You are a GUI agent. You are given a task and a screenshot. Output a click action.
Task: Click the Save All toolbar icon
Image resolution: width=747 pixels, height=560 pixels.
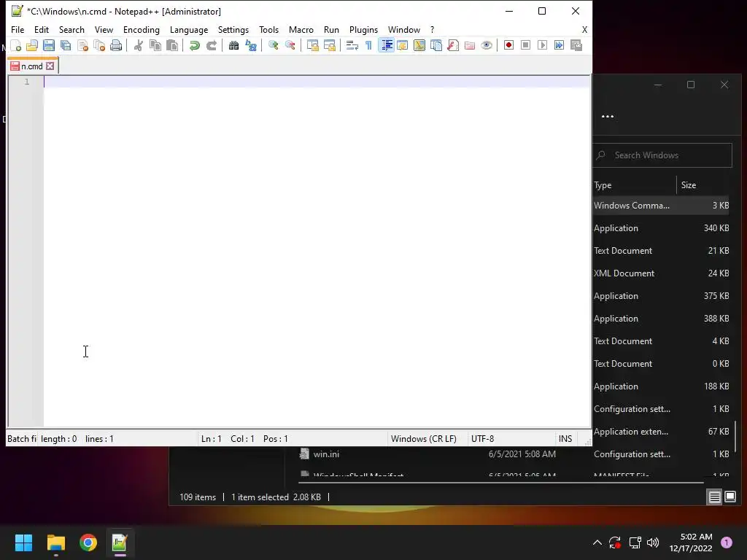pyautogui.click(x=65, y=45)
